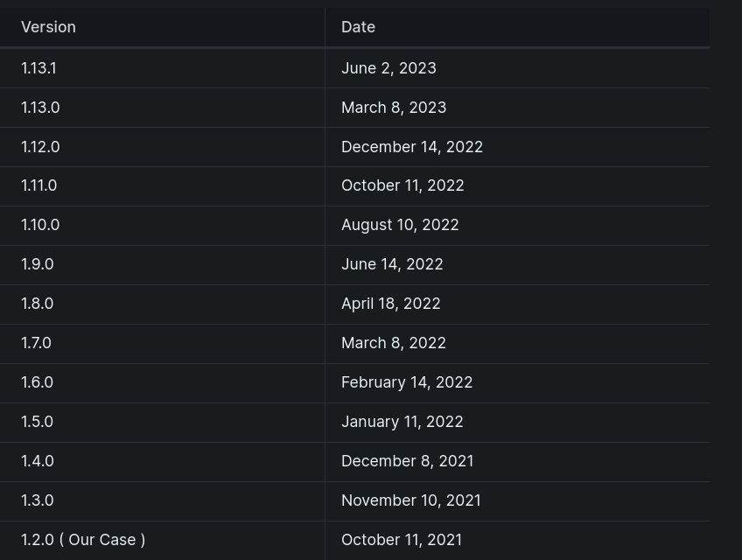
Task: Click the June 2, 2023 date
Action: click(388, 68)
